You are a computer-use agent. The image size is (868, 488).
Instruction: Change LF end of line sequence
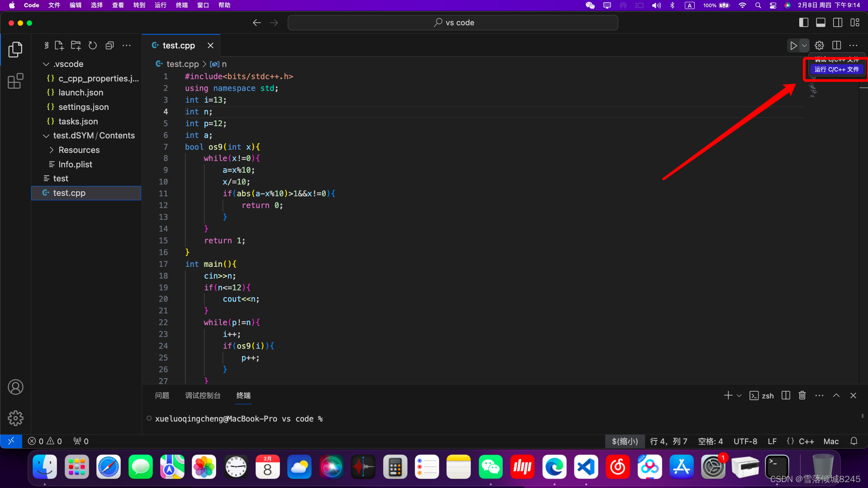(772, 441)
